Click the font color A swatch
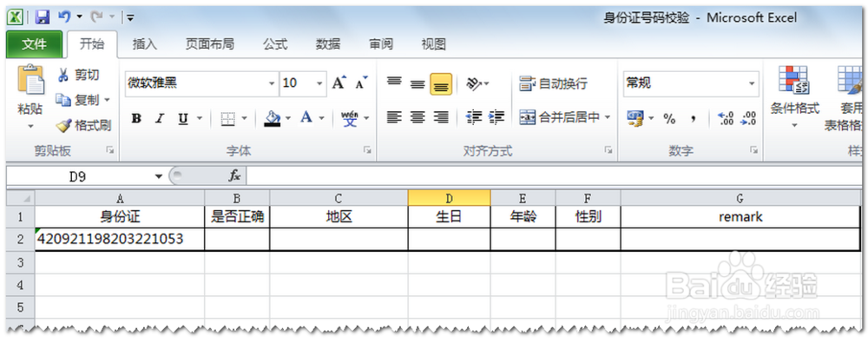Viewport: 868px width, 343px height. [x=306, y=118]
